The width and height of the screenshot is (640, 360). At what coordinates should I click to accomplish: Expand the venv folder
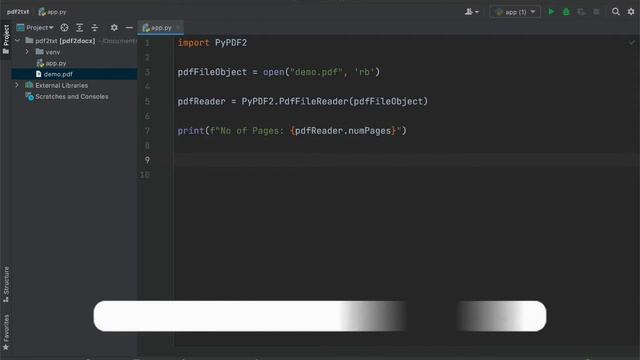[27, 52]
